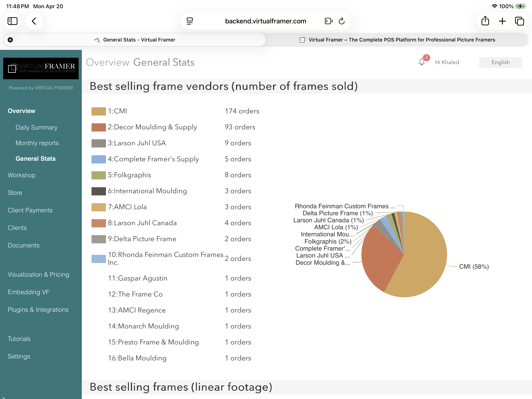Go back with the browser back arrow
This screenshot has height=399, width=532.
point(34,21)
